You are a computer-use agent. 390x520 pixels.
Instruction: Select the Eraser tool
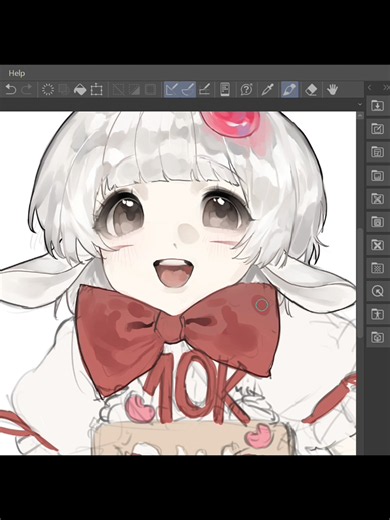pyautogui.click(x=311, y=89)
